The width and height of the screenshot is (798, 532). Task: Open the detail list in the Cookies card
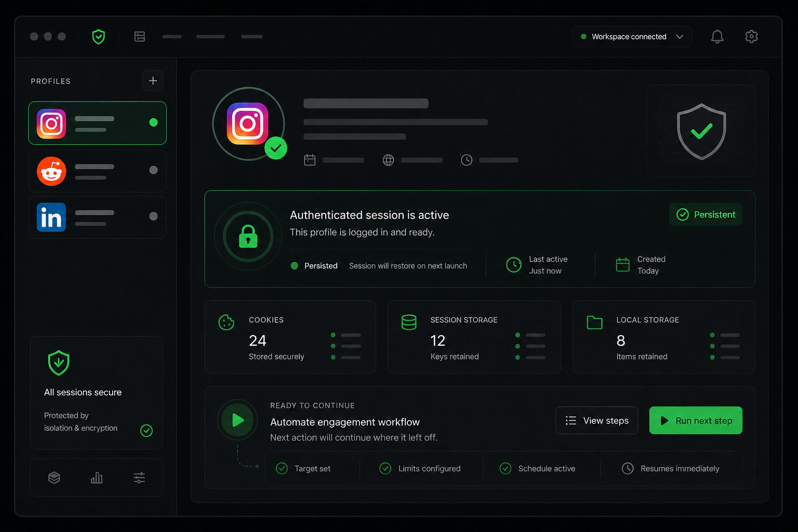[x=346, y=346]
